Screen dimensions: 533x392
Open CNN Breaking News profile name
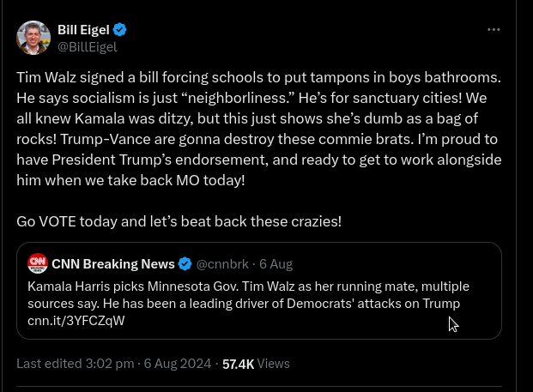tap(113, 263)
